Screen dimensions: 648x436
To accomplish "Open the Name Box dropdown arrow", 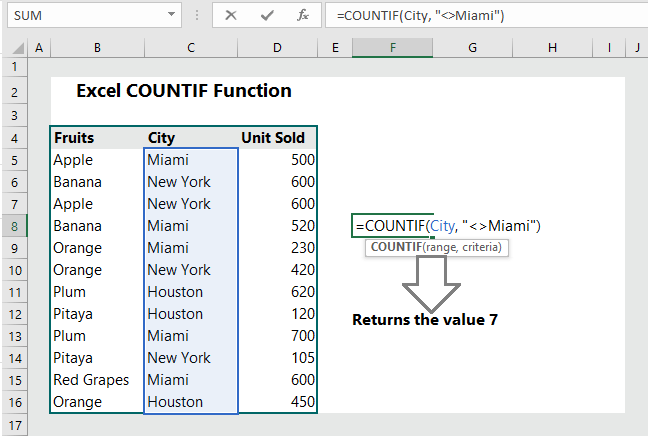I will click(171, 15).
